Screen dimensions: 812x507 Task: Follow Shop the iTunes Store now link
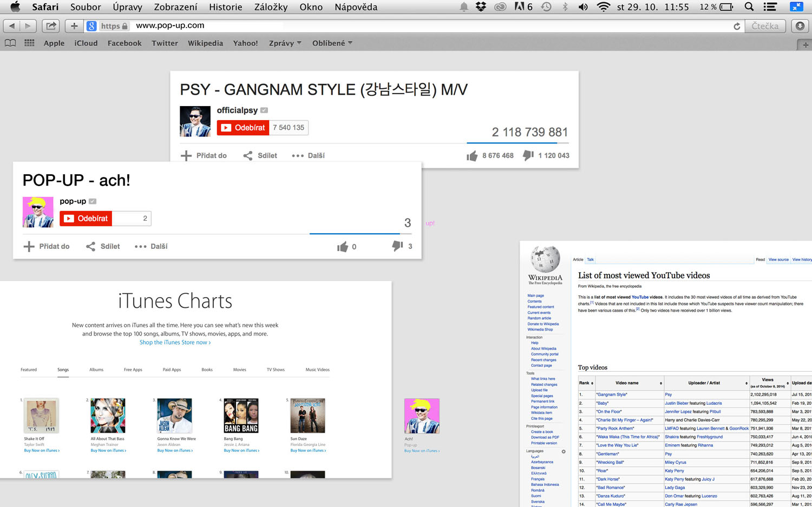pos(175,343)
